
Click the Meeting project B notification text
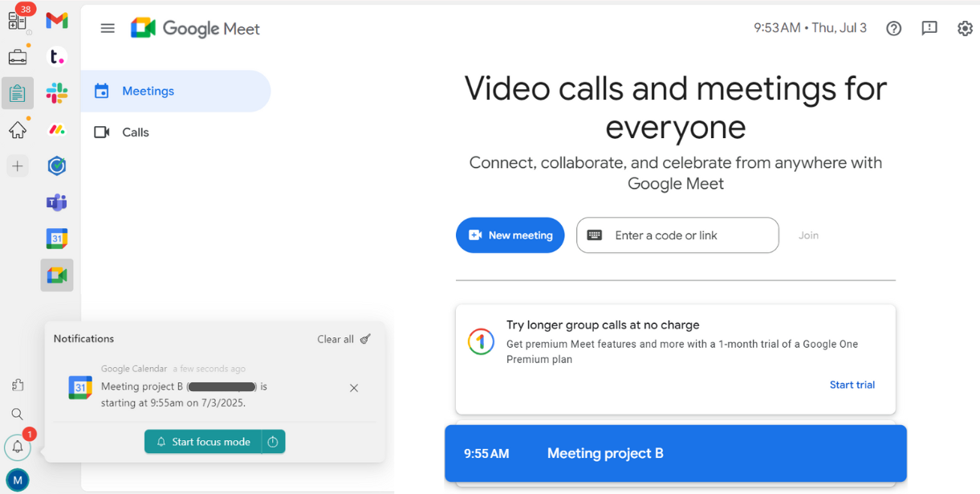click(184, 394)
